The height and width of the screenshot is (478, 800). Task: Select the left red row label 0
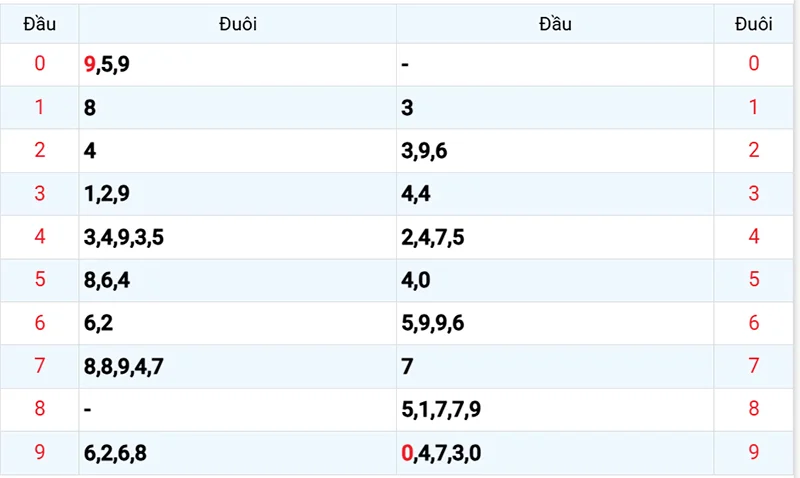(40, 63)
